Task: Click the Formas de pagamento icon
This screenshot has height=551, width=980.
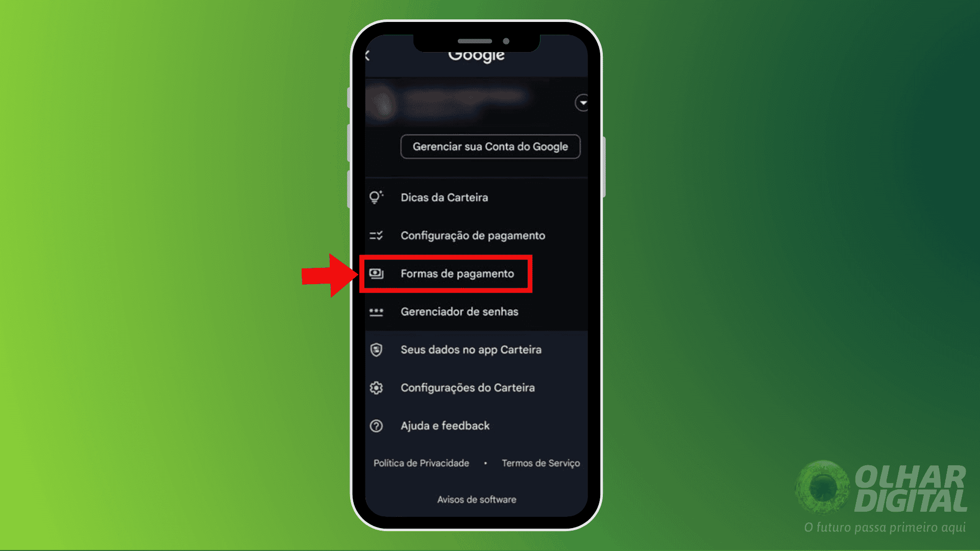Action: pyautogui.click(x=378, y=273)
